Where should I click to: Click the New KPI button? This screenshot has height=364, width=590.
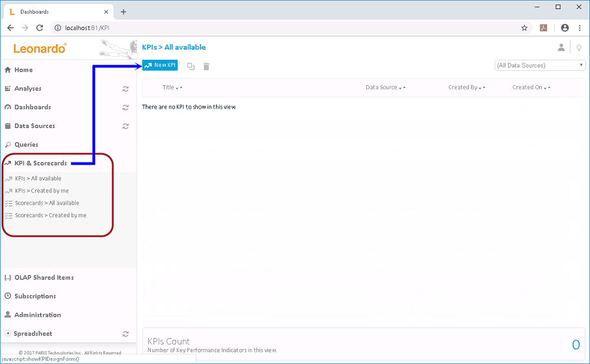click(x=160, y=66)
